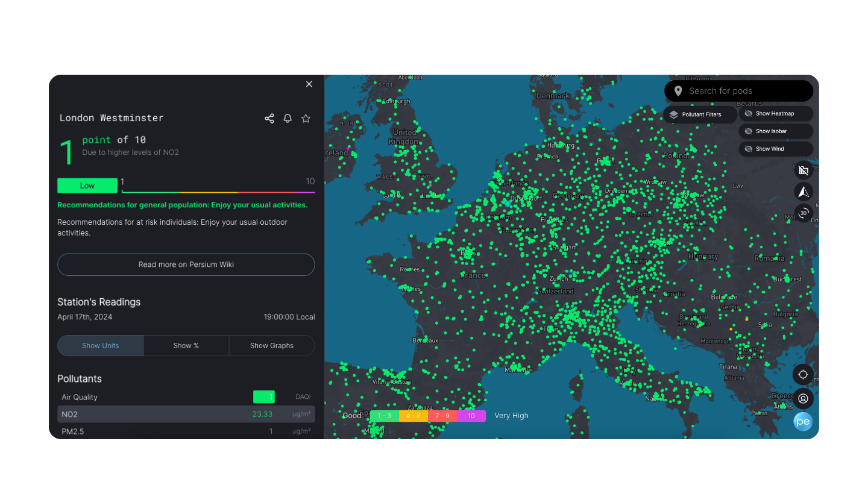Select the NO2 pollutant row
868x488 pixels.
[186, 414]
